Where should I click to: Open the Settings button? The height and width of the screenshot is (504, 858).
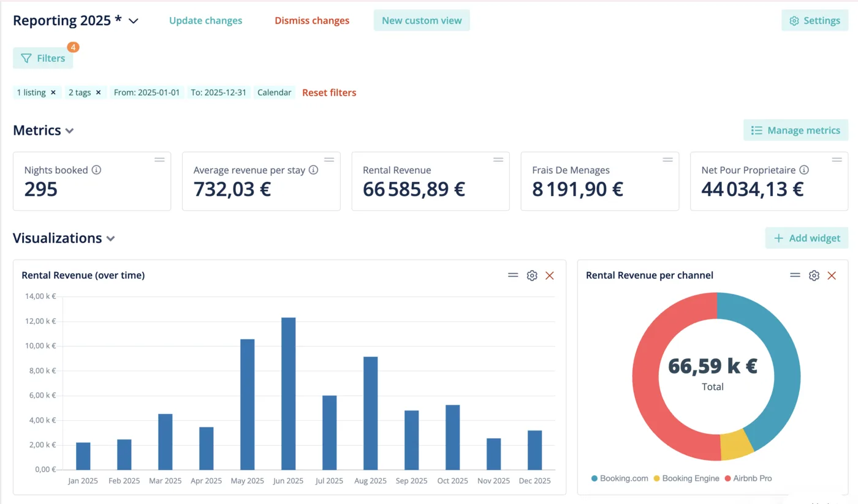[x=814, y=20]
